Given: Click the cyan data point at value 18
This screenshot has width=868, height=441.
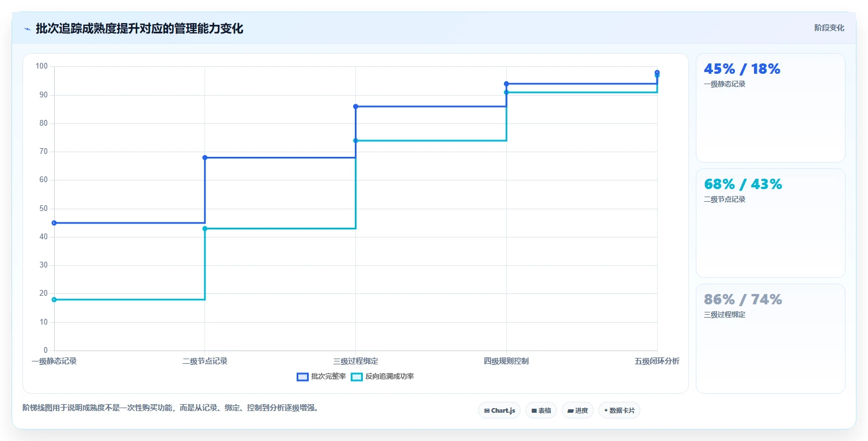Looking at the screenshot, I should 54,299.
